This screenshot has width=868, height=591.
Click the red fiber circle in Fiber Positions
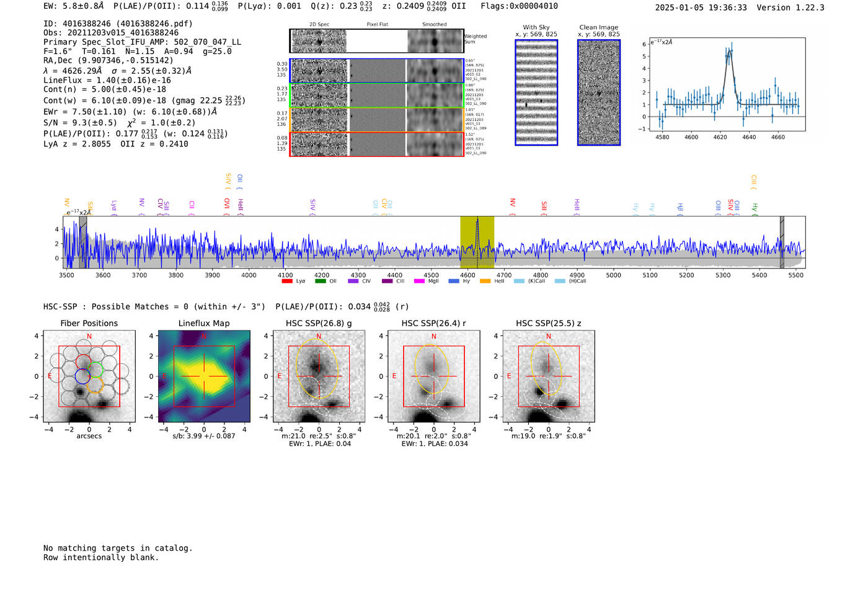coord(83,362)
